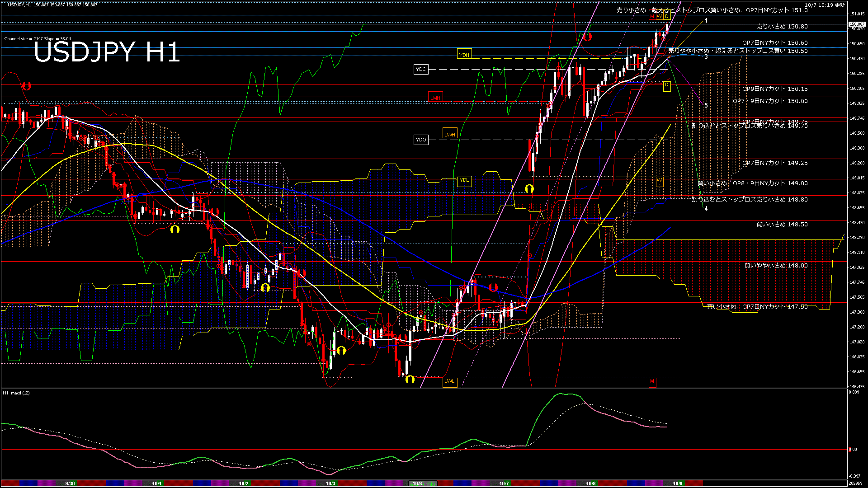Screen dimensions: 868x488
Task: Toggle the red M box under 売り小さめ label
Action: pos(652,16)
